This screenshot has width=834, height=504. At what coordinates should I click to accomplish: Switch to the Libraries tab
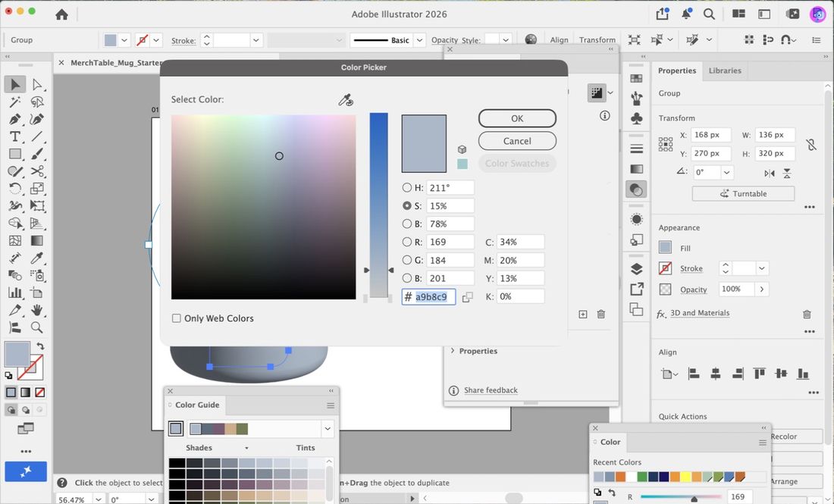724,70
